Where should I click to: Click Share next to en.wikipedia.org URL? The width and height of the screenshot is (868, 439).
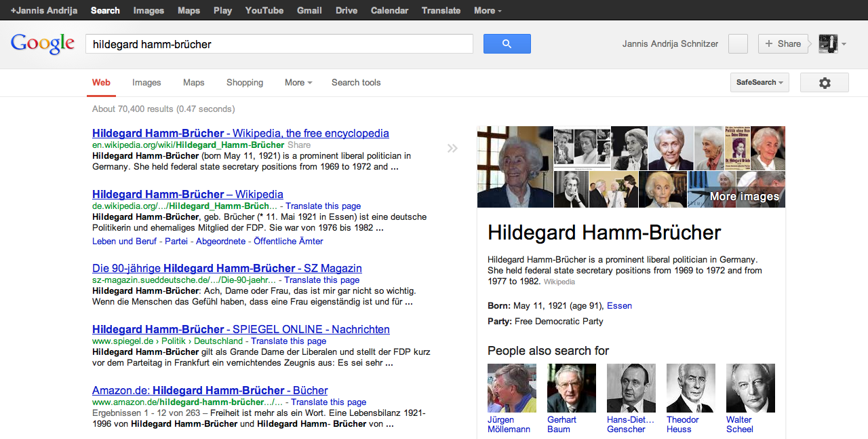(x=299, y=145)
